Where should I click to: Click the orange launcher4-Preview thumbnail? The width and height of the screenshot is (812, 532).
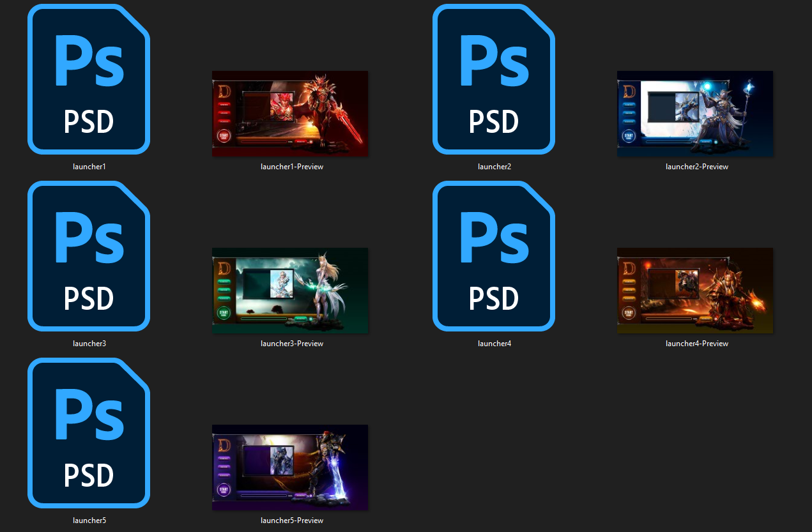pos(695,291)
